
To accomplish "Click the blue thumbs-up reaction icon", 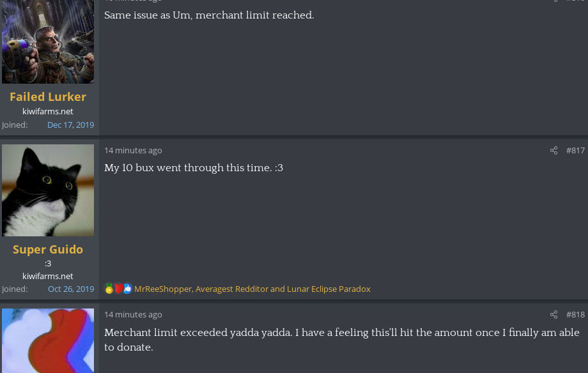I will (127, 289).
